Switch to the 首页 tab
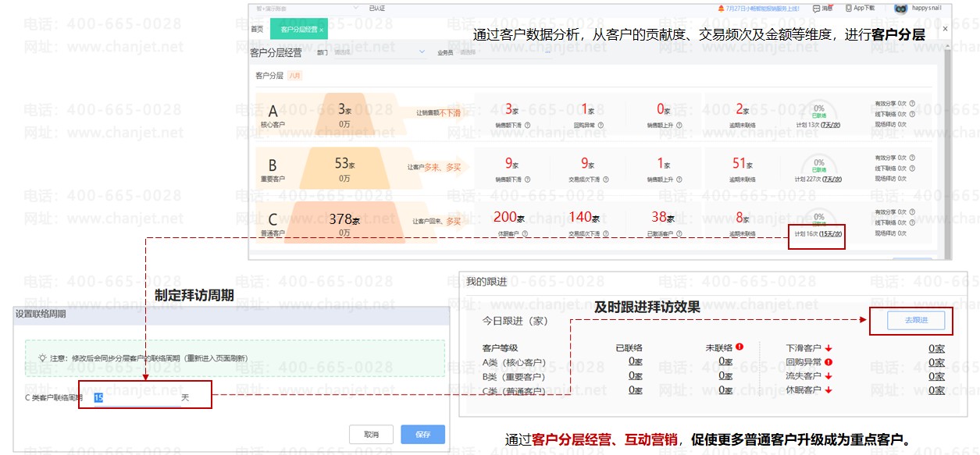This screenshot has width=980, height=455. (x=257, y=29)
